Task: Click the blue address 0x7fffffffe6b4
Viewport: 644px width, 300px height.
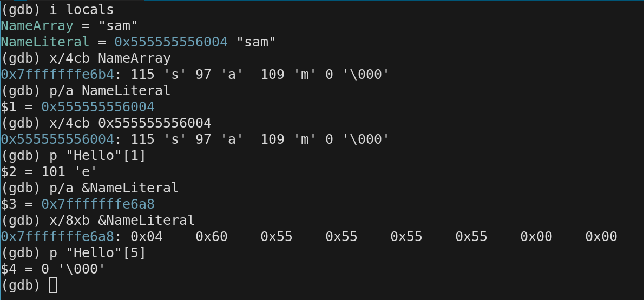Action: pos(57,74)
